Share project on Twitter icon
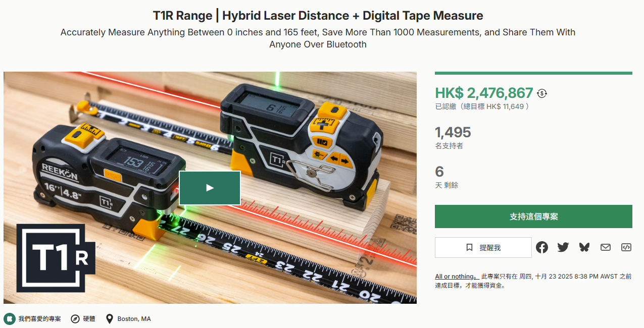Viewport: 644px width, 328px height. (x=563, y=247)
